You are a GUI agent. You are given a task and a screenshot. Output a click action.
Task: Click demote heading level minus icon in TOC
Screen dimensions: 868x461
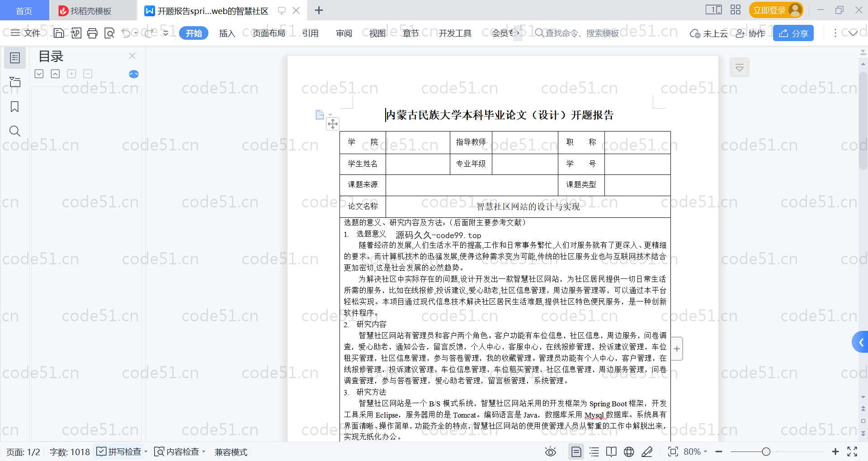coord(88,74)
